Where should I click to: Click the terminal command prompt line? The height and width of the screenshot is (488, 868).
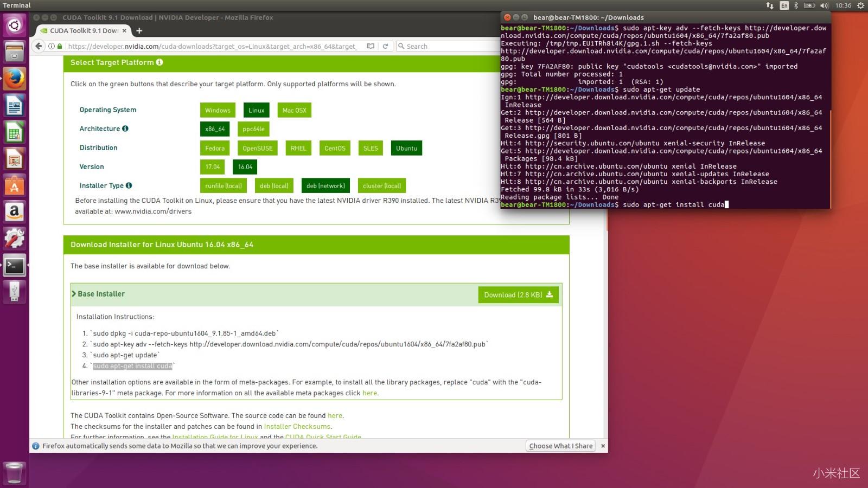click(615, 205)
